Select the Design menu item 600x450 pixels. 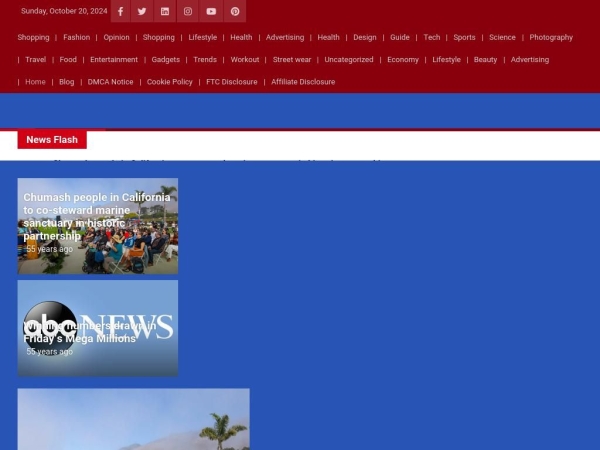tap(365, 38)
